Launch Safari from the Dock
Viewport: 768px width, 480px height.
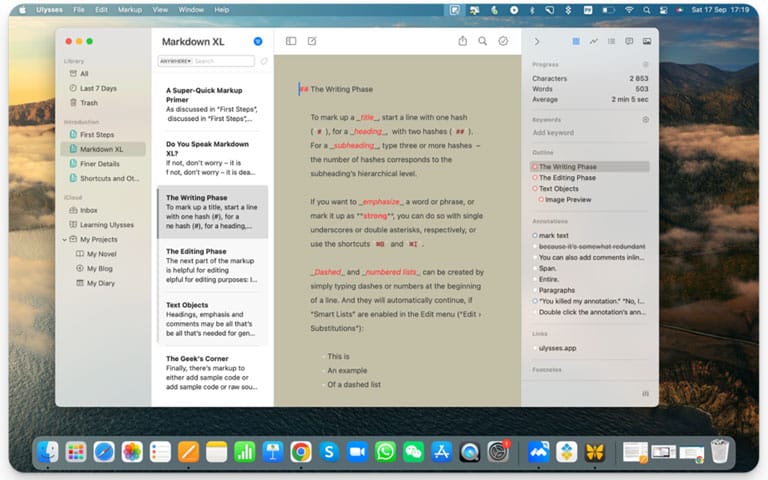(x=104, y=452)
